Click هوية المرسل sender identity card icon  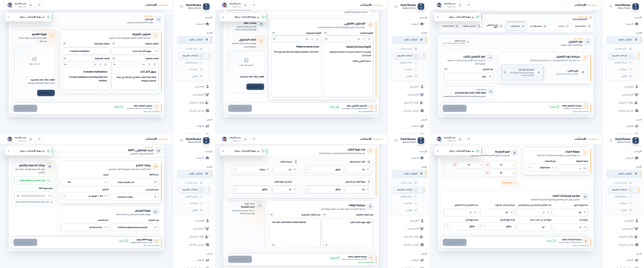pos(156,212)
